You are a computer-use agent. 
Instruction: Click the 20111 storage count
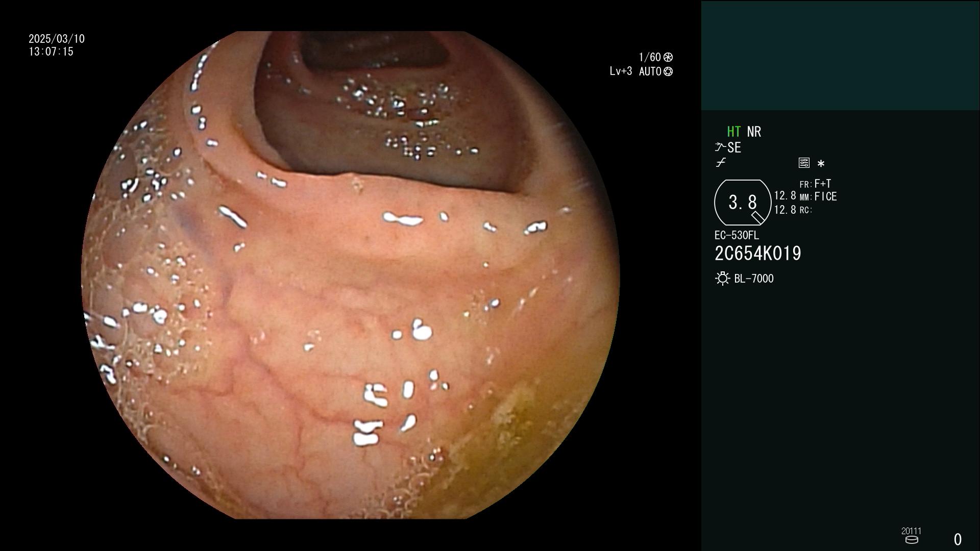click(x=911, y=531)
